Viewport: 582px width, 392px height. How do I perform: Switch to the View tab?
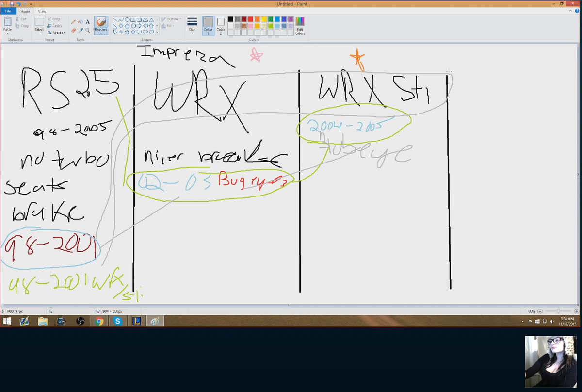point(42,11)
